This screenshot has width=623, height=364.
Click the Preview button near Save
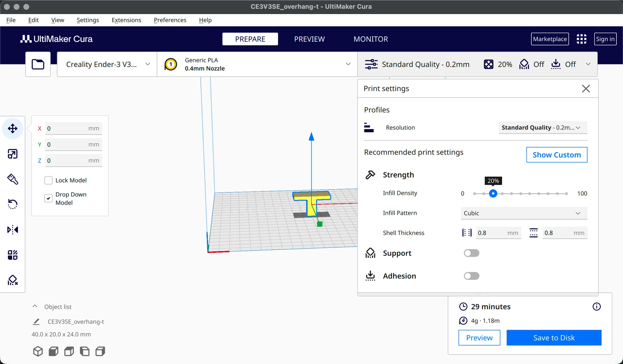pyautogui.click(x=479, y=338)
